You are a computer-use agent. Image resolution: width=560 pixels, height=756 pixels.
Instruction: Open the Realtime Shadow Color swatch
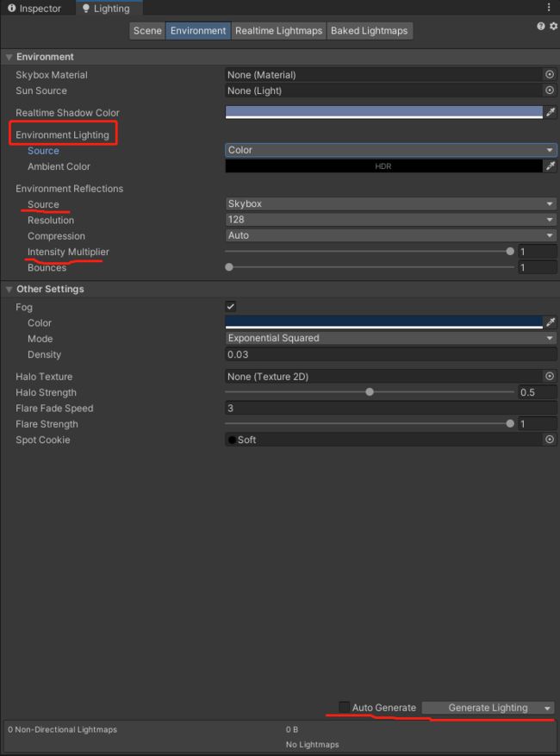click(x=384, y=112)
